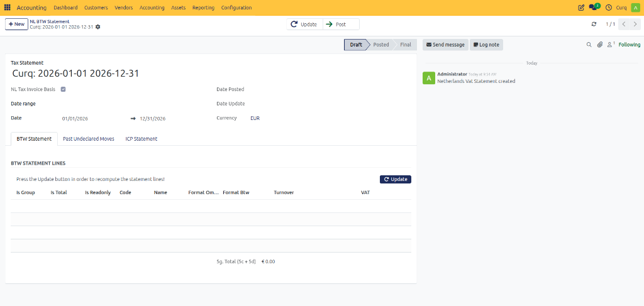The width and height of the screenshot is (644, 306).
Task: Open the Vendors menu
Action: pos(124,8)
